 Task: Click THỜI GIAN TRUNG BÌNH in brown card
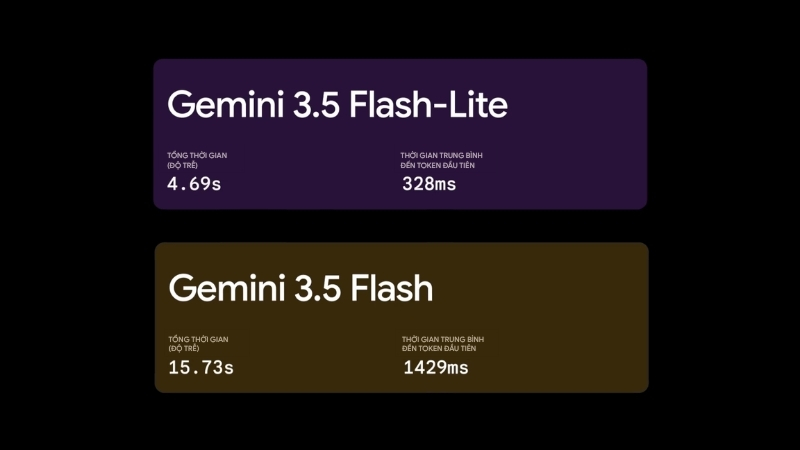click(x=443, y=339)
